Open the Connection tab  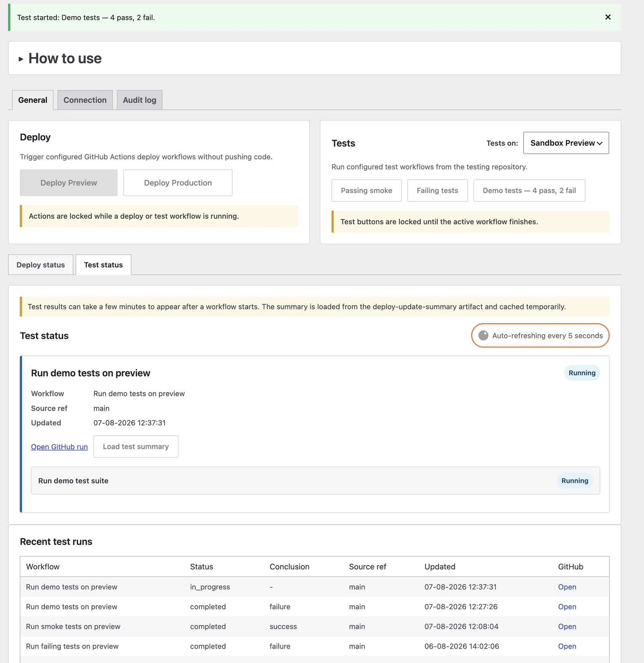point(85,100)
